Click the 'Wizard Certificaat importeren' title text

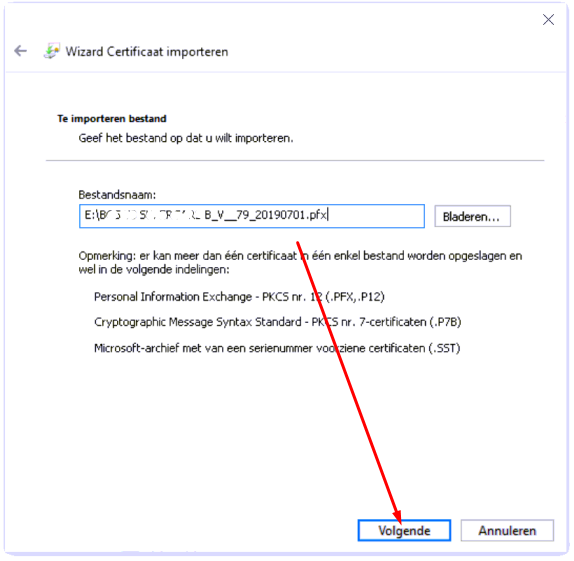coord(147,52)
